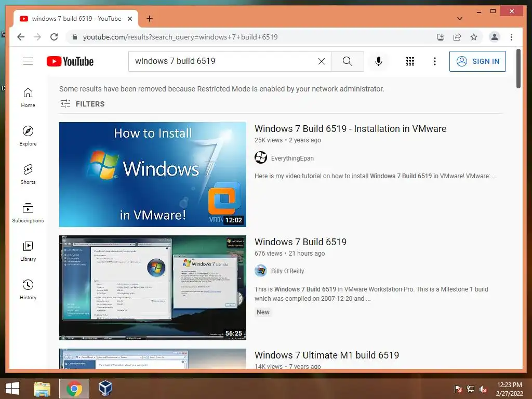The image size is (532, 399).
Task: Expand the FILTERS options
Action: pos(83,104)
